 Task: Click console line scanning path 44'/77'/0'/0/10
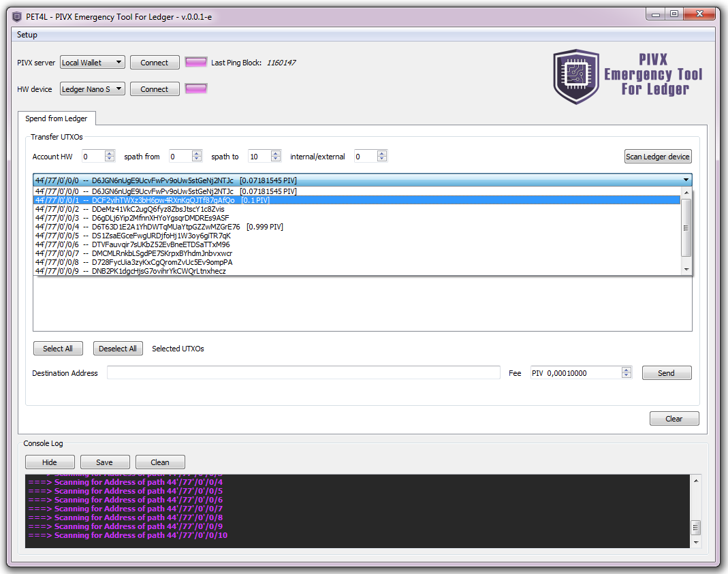click(x=127, y=535)
